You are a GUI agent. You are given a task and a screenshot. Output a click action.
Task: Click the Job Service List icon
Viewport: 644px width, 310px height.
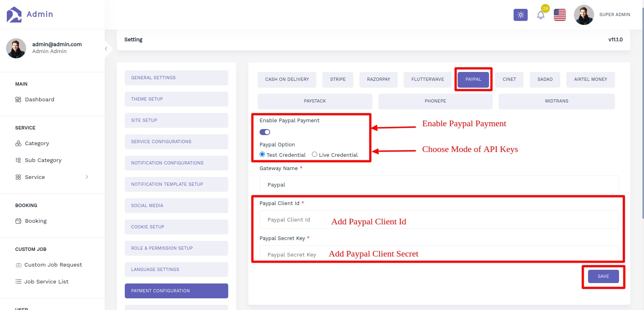pos(18,281)
